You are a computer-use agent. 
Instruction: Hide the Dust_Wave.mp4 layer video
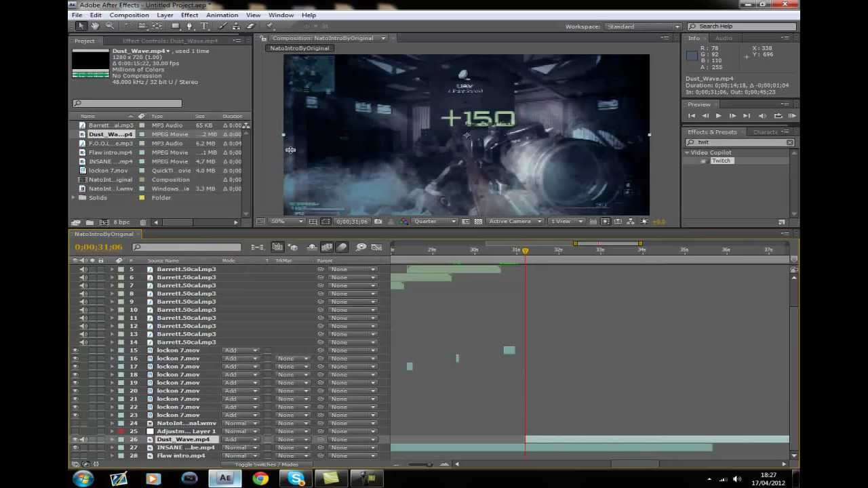[75, 440]
